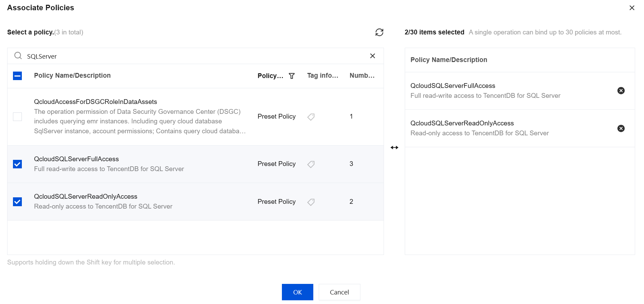Remove QcloudSQLServerFullAccess from selected list
This screenshot has height=304, width=644.
(621, 91)
